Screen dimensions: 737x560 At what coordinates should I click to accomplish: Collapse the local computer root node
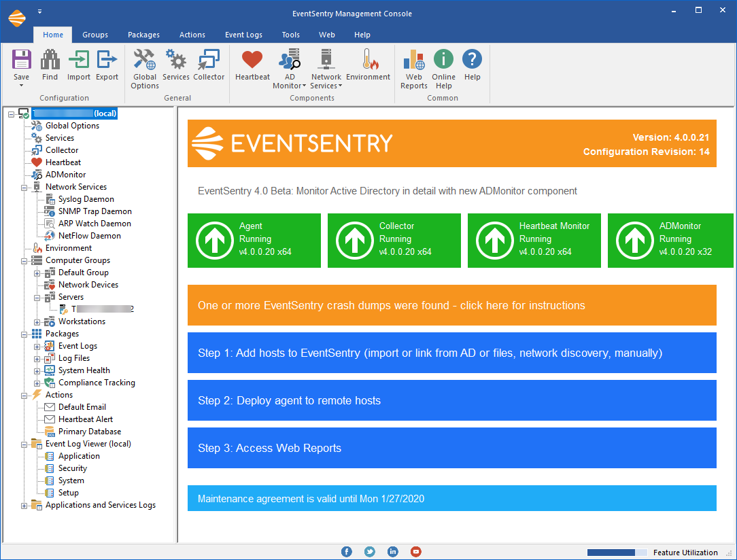pos(12,114)
